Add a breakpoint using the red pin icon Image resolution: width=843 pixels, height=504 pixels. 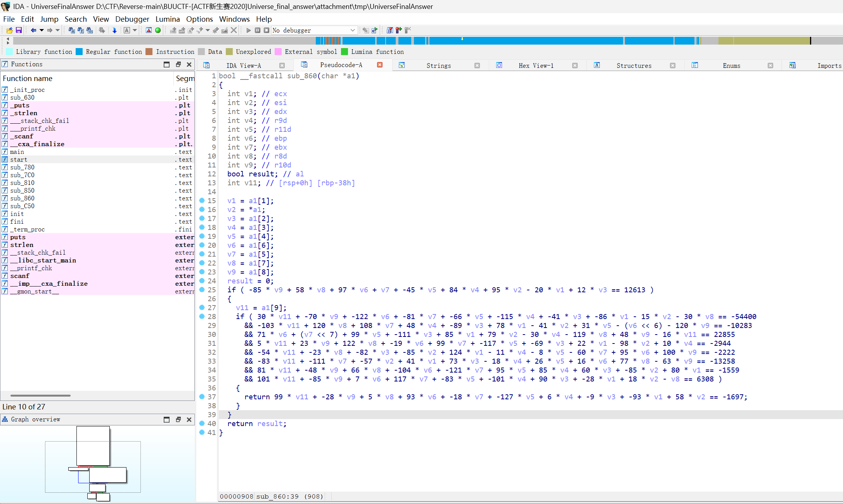[149, 30]
